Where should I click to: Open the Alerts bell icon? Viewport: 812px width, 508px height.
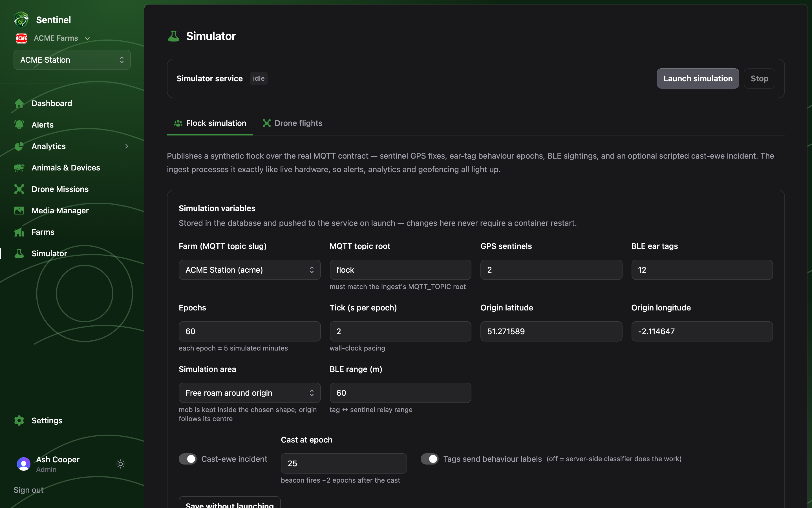coord(19,125)
